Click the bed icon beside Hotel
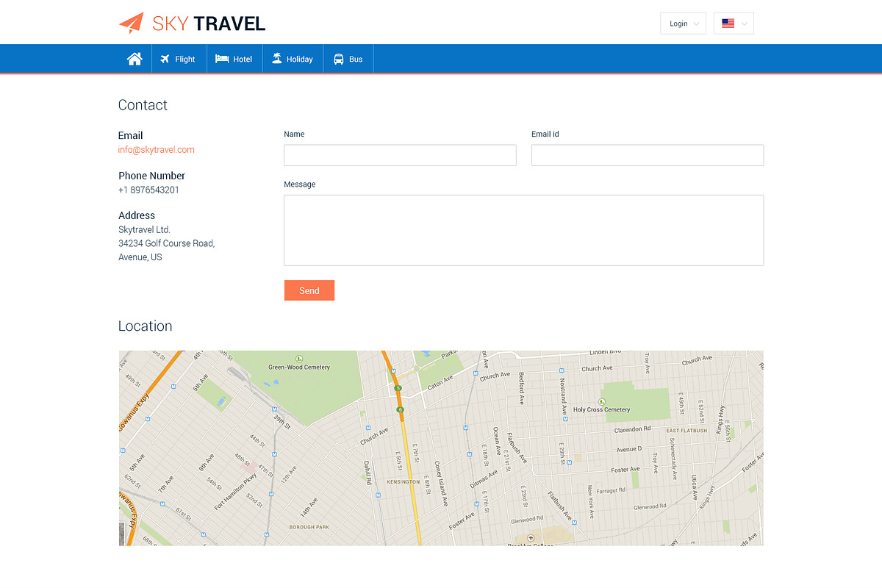This screenshot has height=588, width=882. pos(222,59)
